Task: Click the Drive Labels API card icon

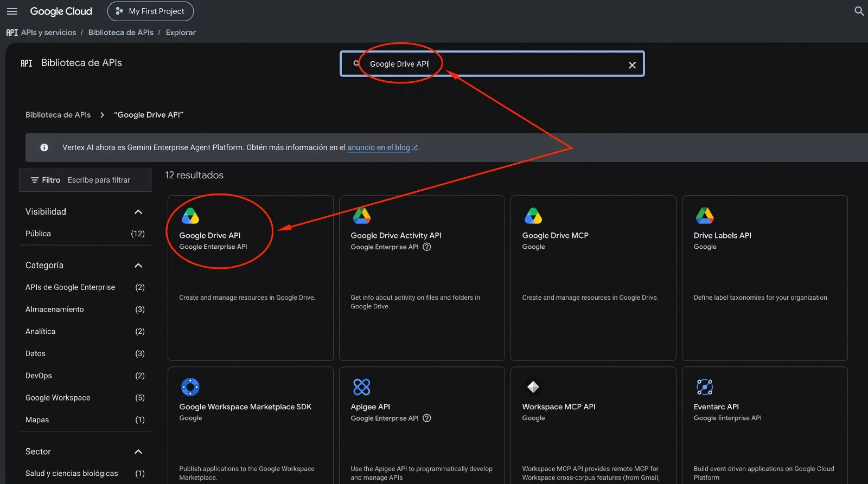Action: point(704,216)
